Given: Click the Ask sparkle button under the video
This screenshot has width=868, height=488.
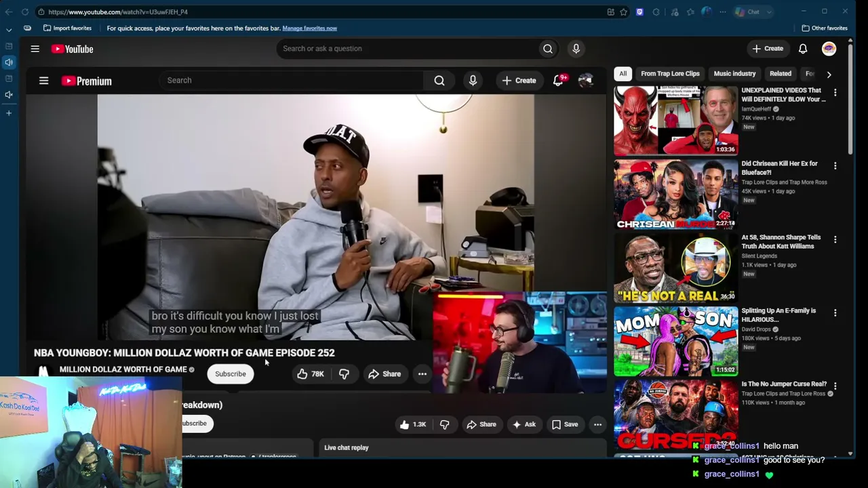Looking at the screenshot, I should click(x=524, y=424).
